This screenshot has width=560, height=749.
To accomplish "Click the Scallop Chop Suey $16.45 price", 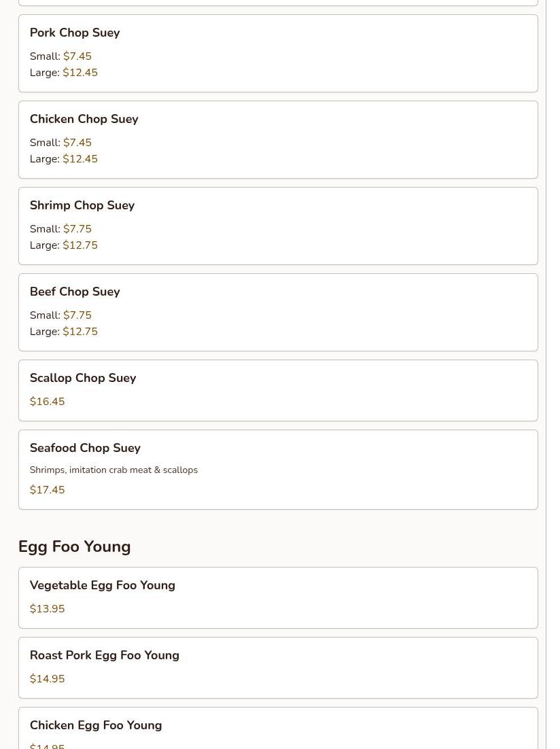I will [48, 402].
